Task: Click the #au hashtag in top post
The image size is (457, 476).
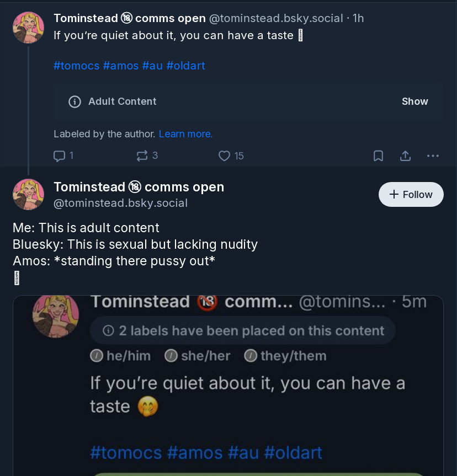Action: point(152,66)
